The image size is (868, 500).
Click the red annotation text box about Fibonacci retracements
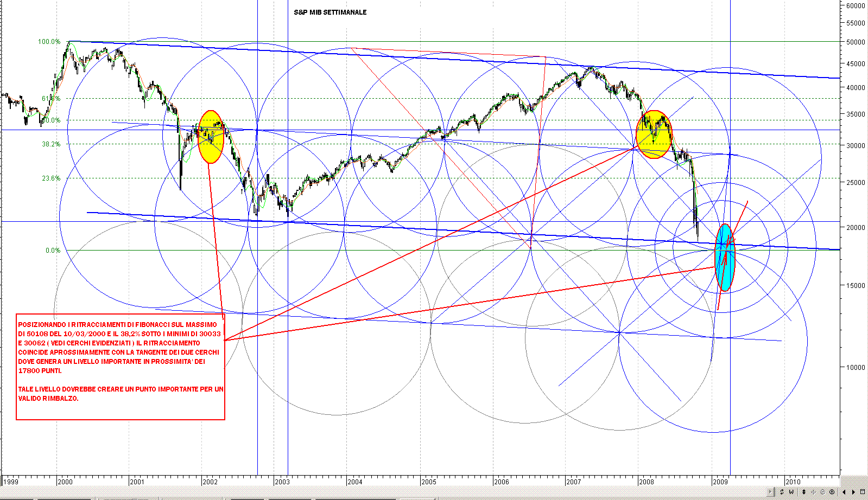[x=121, y=367]
